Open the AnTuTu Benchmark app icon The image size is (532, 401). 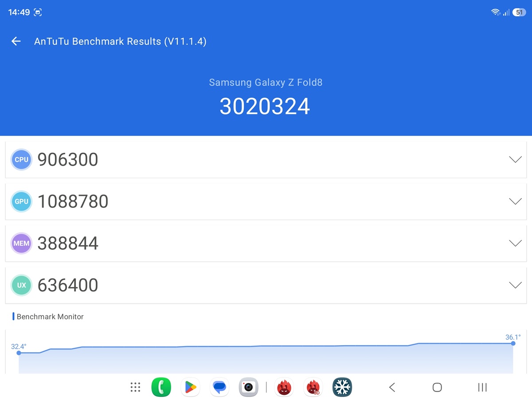point(284,387)
